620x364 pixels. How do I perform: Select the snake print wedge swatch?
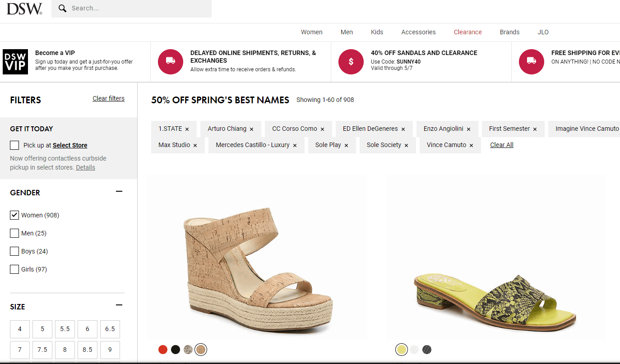(x=188, y=350)
